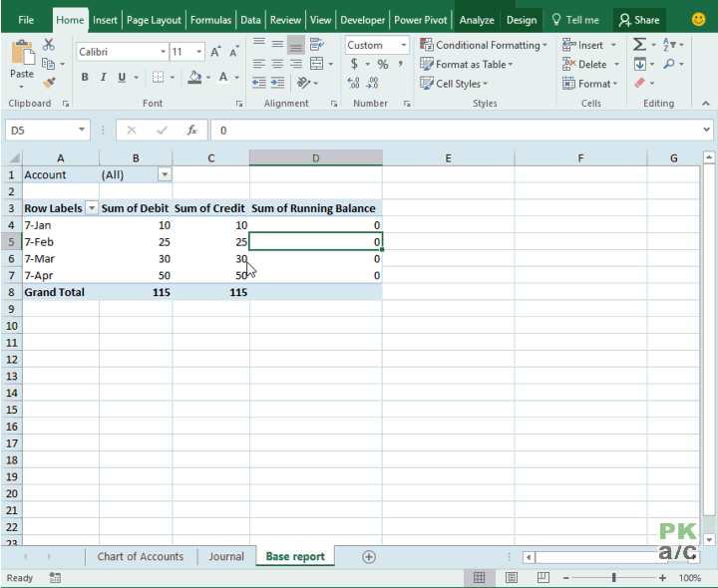
Task: Apply Comma Style format
Action: coord(401,64)
